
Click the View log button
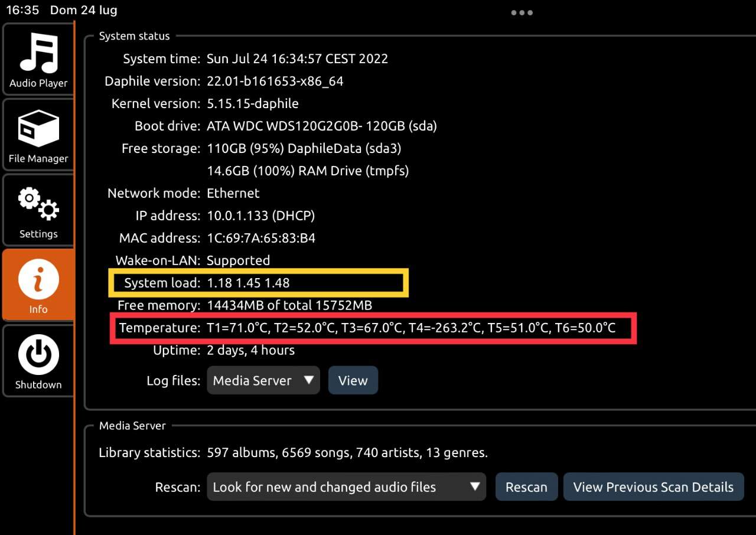(x=353, y=380)
